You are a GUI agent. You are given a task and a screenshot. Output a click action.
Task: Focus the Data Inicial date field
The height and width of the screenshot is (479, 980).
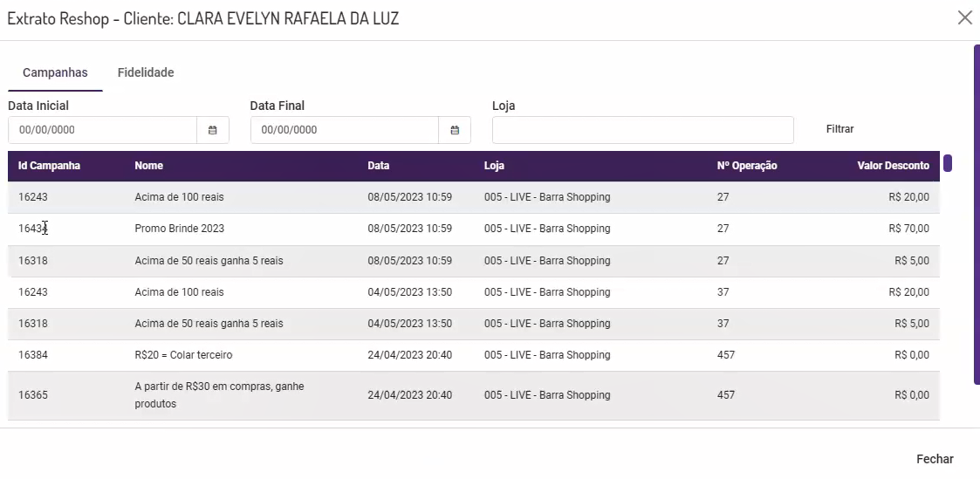coord(102,130)
